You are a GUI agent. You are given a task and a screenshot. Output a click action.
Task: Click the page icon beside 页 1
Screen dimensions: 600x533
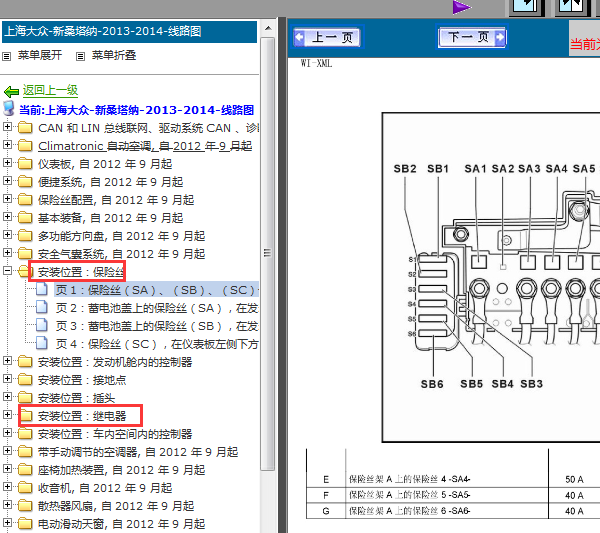pos(42,289)
